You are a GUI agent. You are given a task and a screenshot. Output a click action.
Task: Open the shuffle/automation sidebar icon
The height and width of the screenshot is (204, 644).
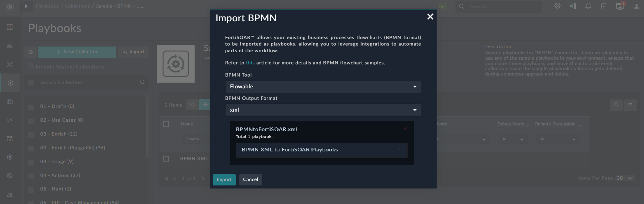pos(10,64)
